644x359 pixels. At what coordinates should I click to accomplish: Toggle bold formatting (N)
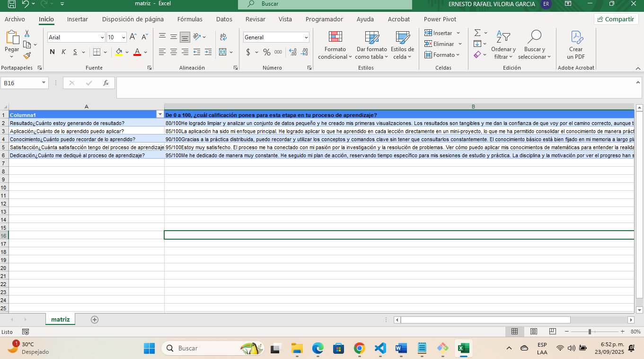(x=52, y=52)
